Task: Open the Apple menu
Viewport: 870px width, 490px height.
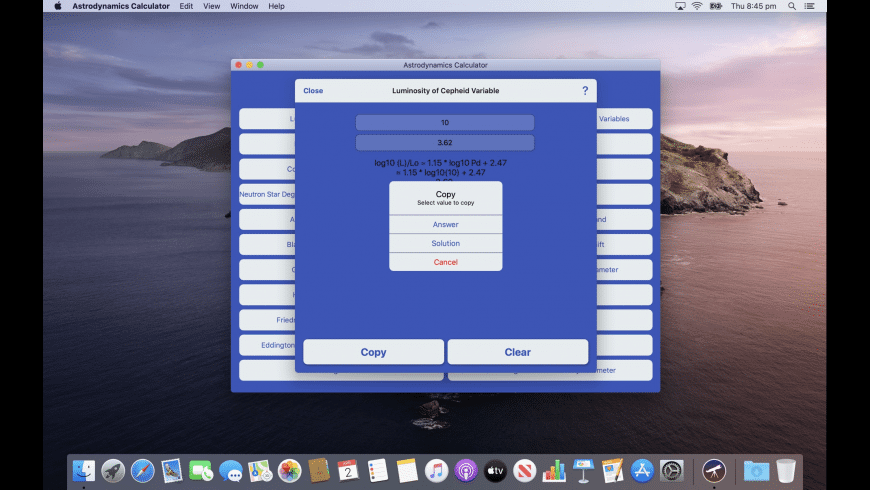Action: click(x=58, y=6)
